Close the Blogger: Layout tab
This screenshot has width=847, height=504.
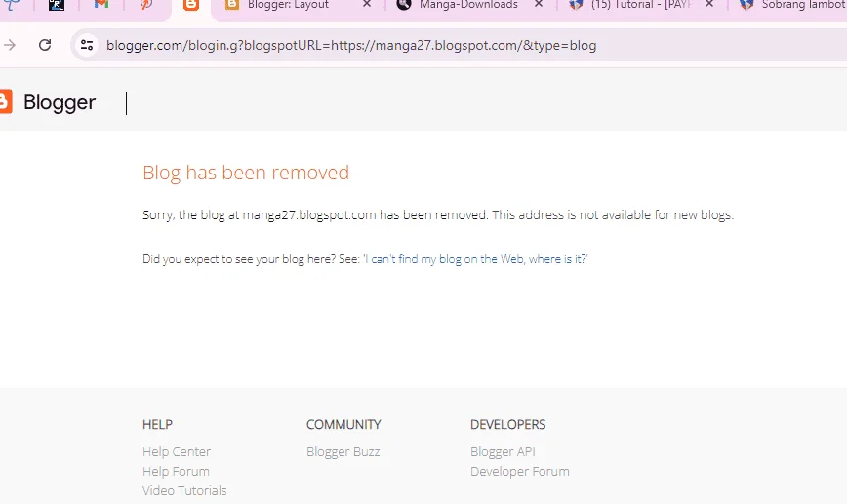pyautogui.click(x=367, y=4)
